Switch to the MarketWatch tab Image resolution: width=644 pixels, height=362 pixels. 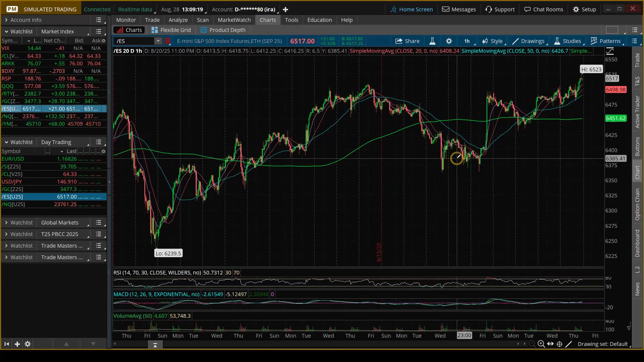point(234,20)
